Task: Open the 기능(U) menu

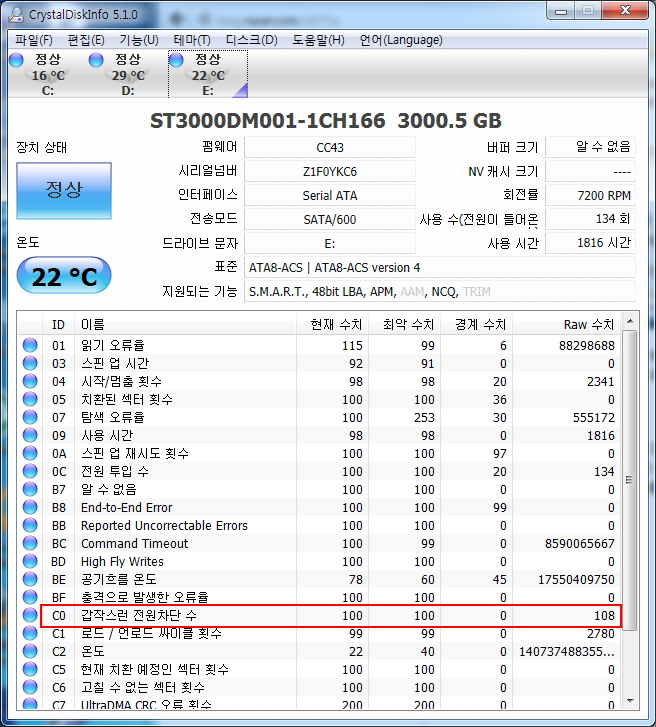Action: pyautogui.click(x=139, y=40)
